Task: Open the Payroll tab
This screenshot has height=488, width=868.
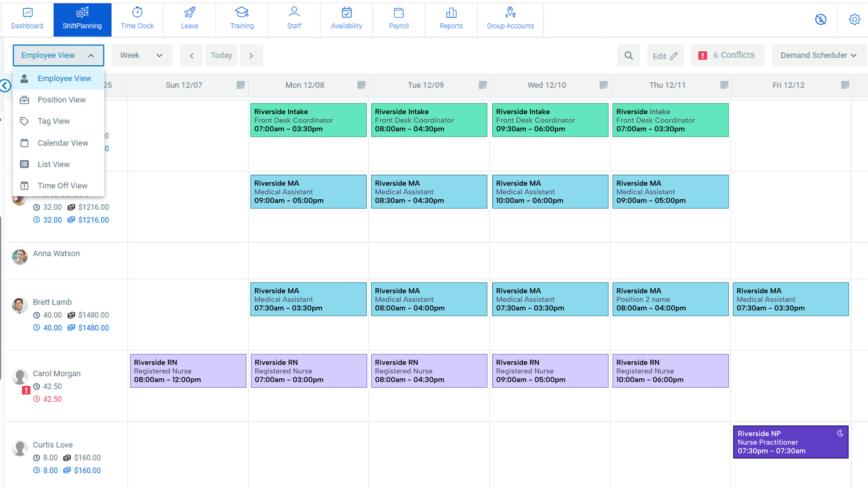Action: tap(399, 19)
